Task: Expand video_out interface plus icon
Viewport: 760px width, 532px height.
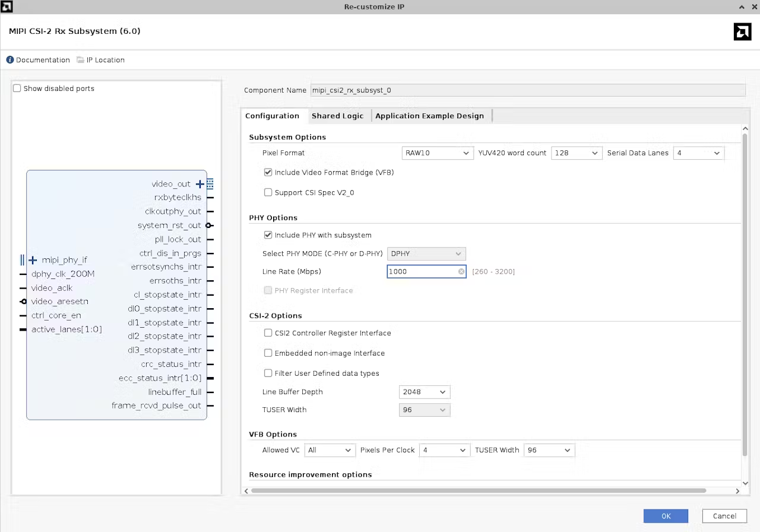Action: (200, 184)
